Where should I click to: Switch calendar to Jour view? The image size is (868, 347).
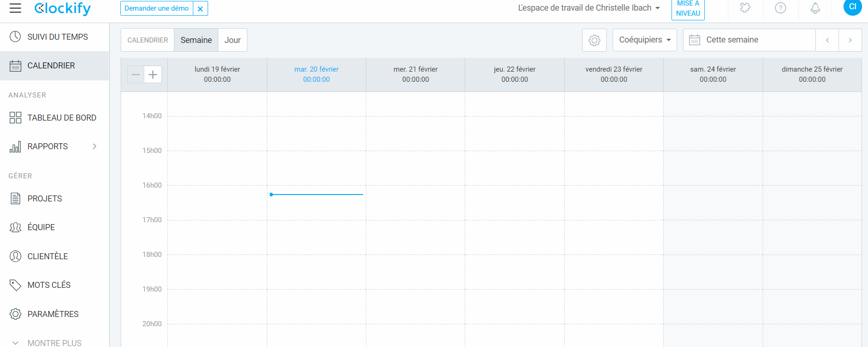coord(233,40)
